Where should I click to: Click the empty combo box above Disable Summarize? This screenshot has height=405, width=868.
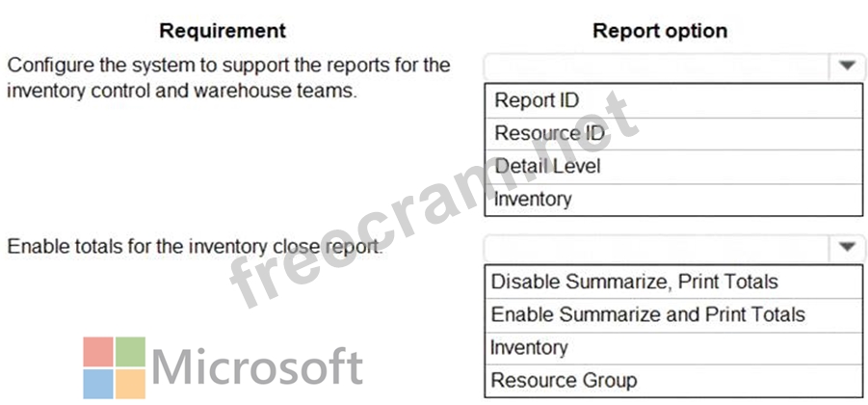(655, 248)
